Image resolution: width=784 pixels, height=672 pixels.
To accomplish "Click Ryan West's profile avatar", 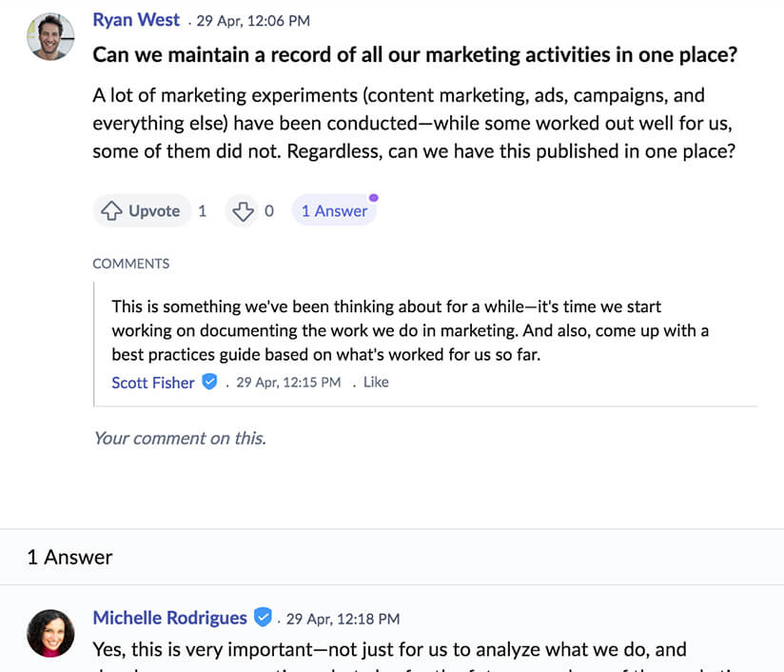I will point(50,37).
